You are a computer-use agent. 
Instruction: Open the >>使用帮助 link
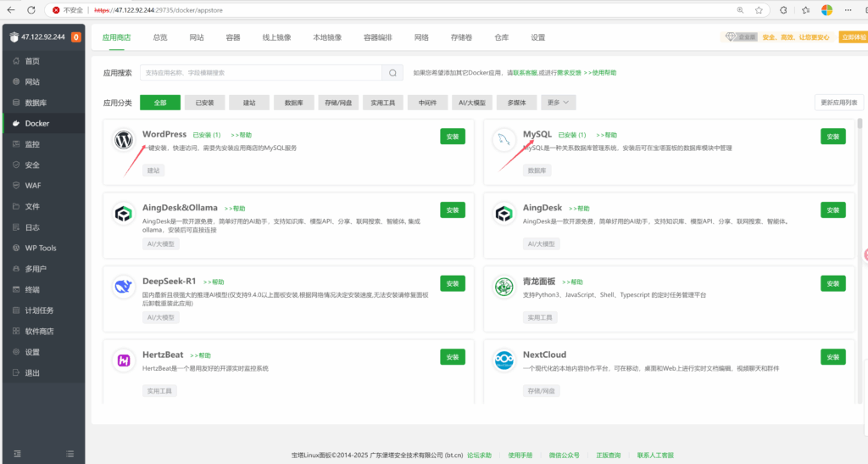pyautogui.click(x=600, y=73)
